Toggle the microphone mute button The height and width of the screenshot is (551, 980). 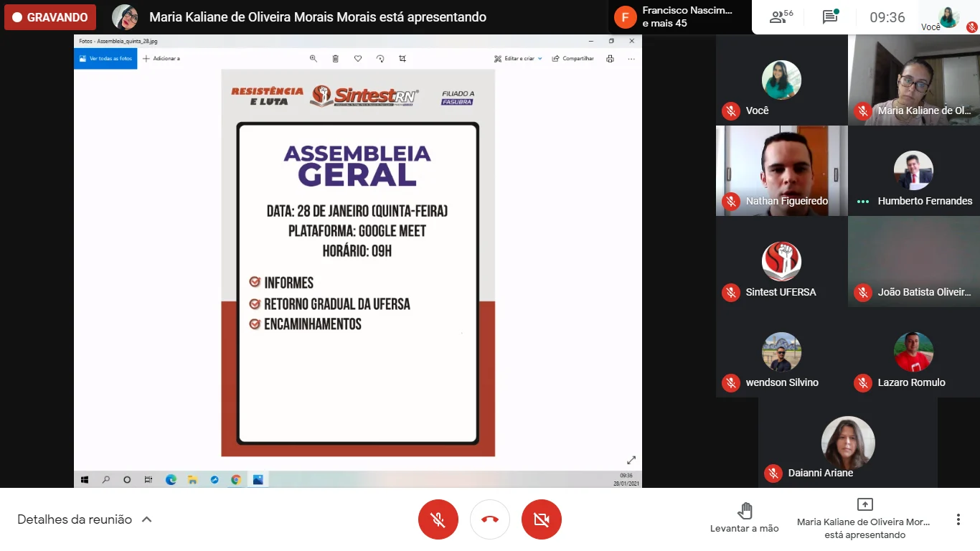(438, 519)
